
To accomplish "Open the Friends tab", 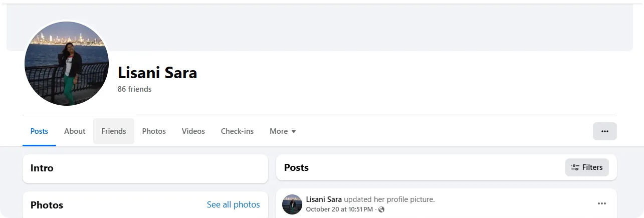I will (114, 131).
